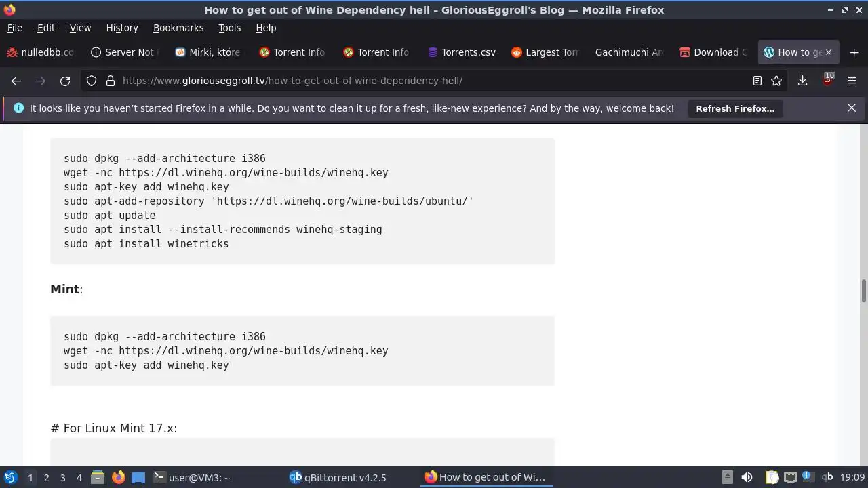Open the Tools menu
The image size is (868, 488).
coord(230,28)
